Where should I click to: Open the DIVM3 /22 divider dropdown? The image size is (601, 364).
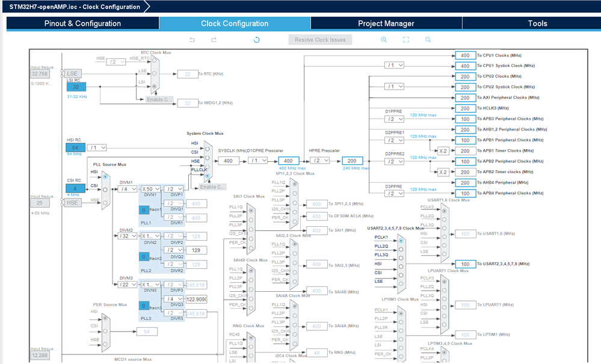pyautogui.click(x=128, y=285)
